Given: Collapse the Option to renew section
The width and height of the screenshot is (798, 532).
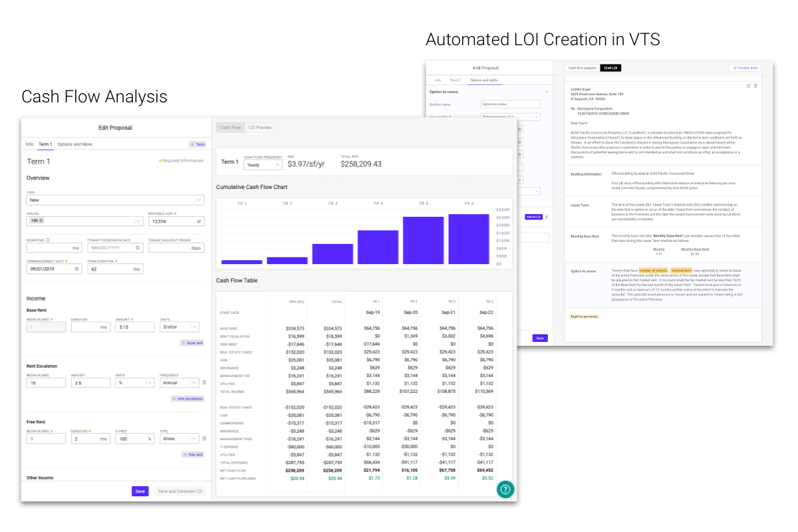Looking at the screenshot, I should click(x=546, y=91).
